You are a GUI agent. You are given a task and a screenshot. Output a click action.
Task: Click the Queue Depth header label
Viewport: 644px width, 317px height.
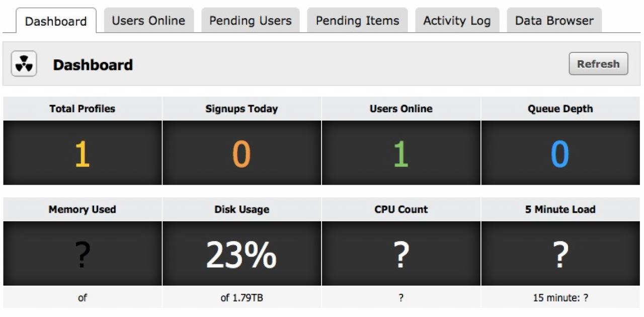pos(560,109)
